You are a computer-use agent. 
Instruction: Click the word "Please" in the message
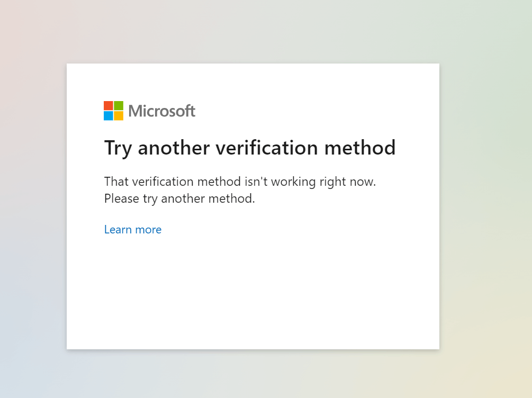(x=121, y=198)
